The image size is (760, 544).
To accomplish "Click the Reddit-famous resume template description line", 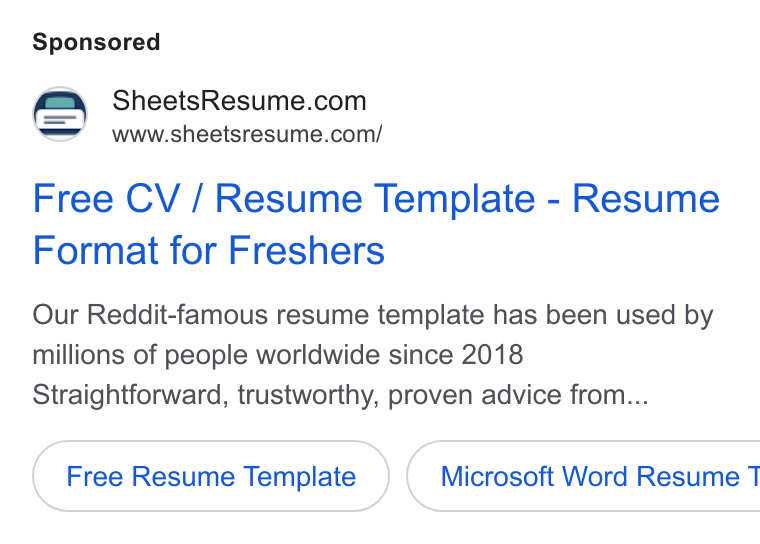I will click(373, 315).
